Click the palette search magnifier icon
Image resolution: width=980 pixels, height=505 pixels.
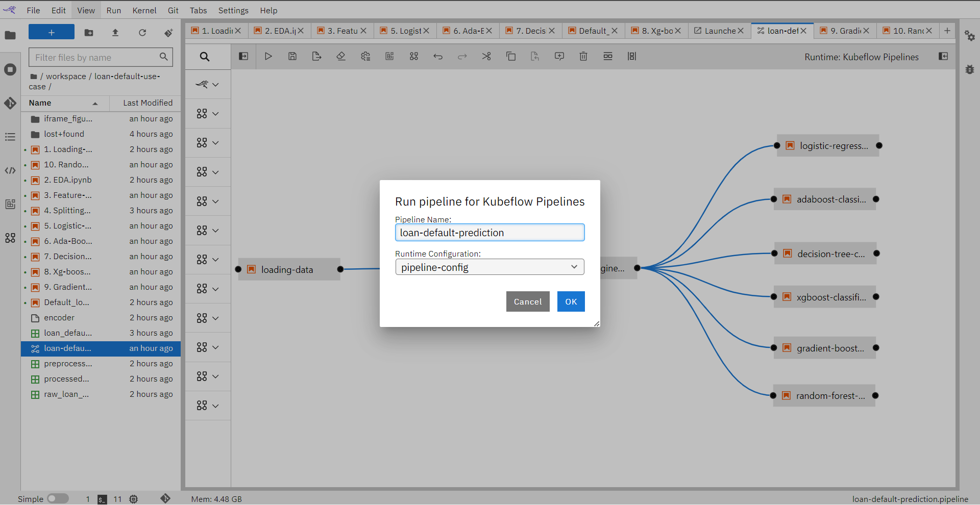tap(205, 57)
